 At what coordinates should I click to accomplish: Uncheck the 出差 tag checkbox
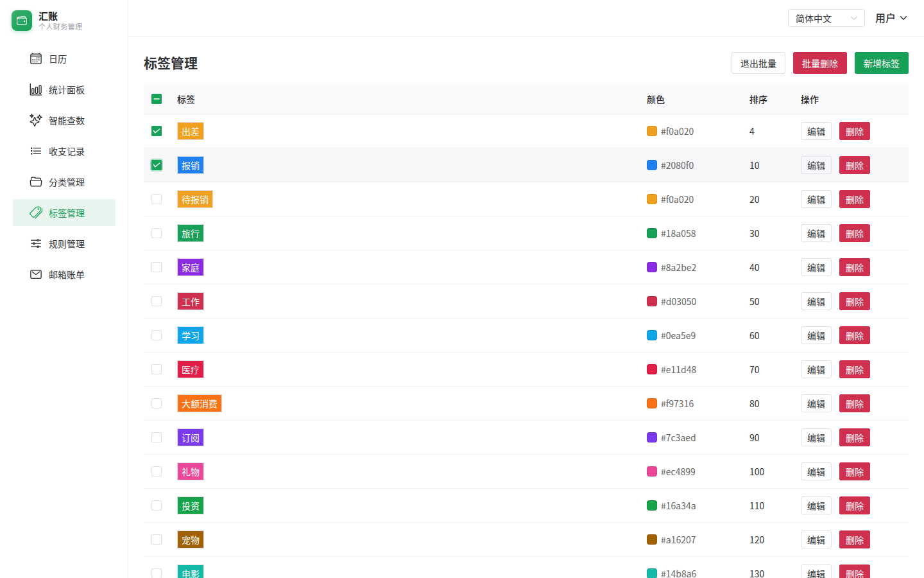pyautogui.click(x=157, y=131)
